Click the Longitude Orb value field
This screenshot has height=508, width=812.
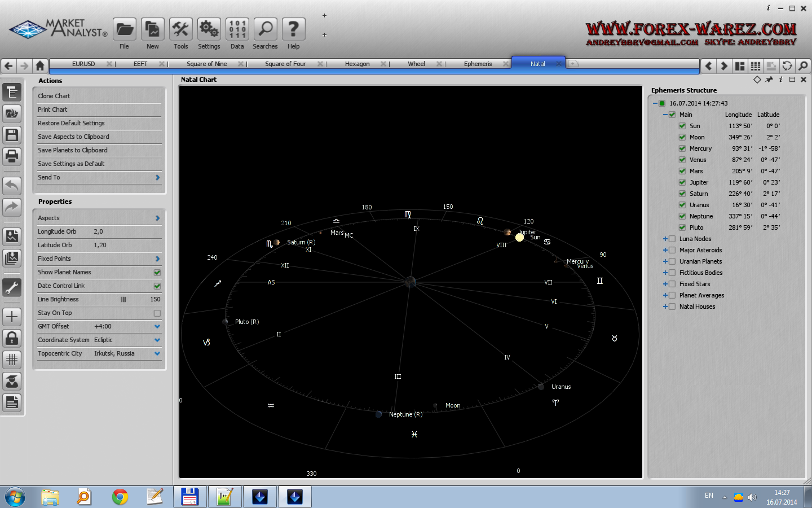[99, 231]
